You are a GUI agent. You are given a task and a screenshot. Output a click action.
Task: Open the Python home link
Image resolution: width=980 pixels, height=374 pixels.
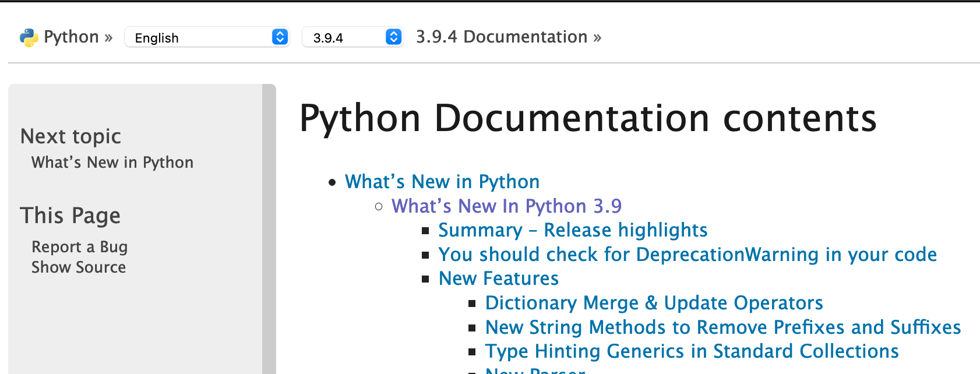tap(71, 37)
